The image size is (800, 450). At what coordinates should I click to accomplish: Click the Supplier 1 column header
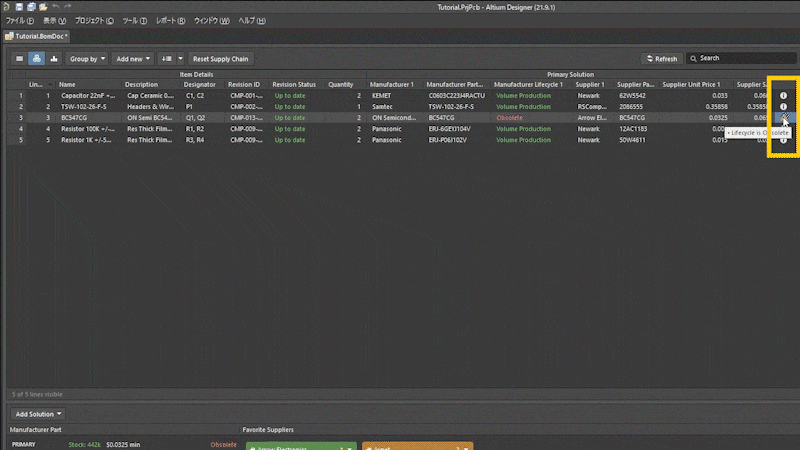click(592, 85)
